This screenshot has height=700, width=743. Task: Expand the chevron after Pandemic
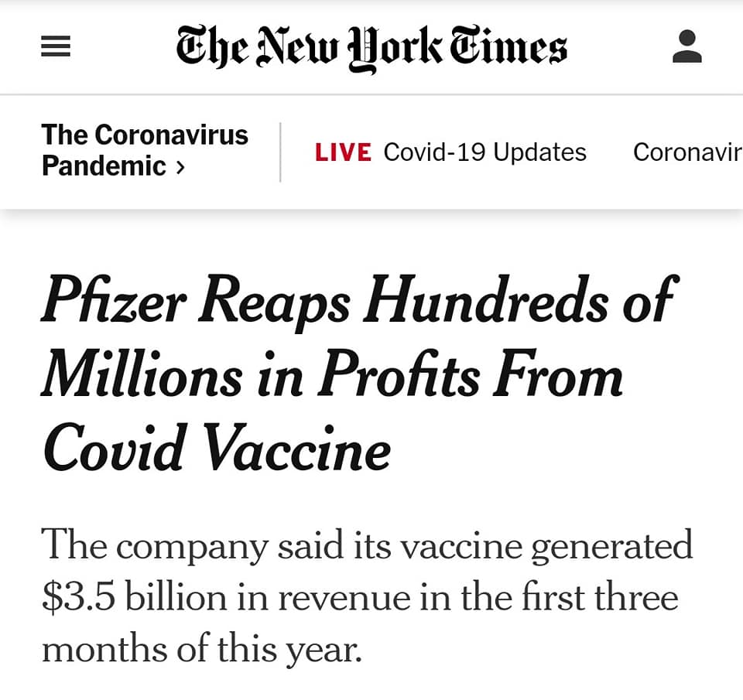coord(180,167)
